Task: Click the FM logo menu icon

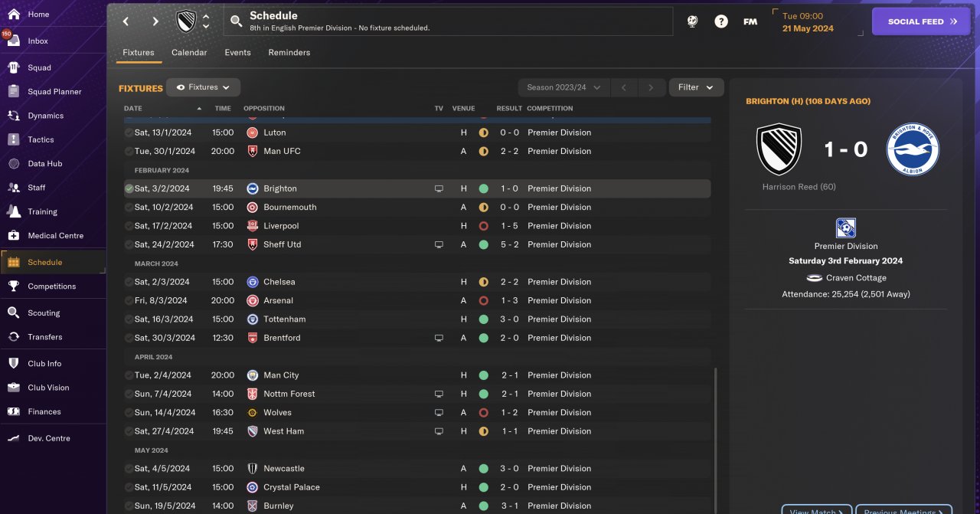Action: point(750,21)
